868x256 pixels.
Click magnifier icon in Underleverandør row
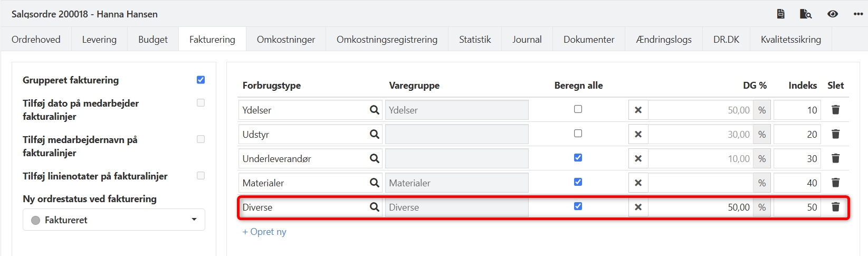click(x=374, y=158)
